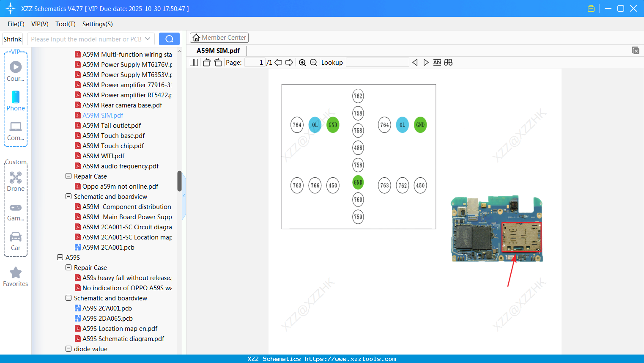The height and width of the screenshot is (363, 644).
Task: Select the Drone sidebar category
Action: click(16, 181)
